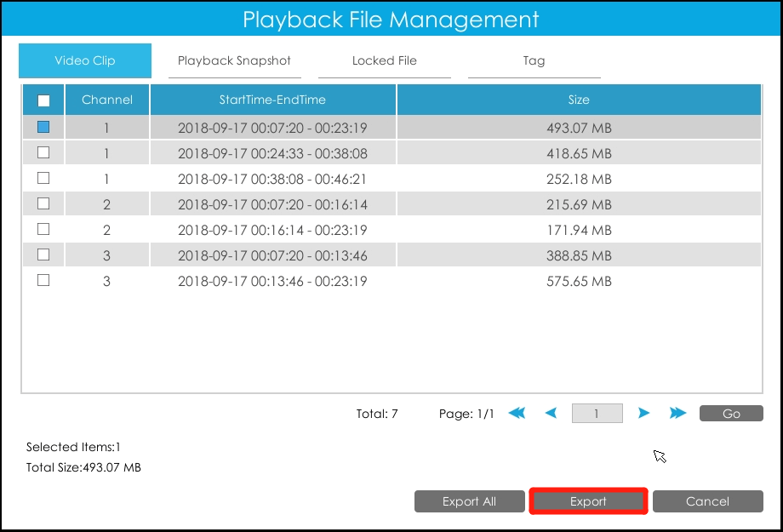Viewport: 783px width, 532px height.
Task: Open the Tag tab
Action: (534, 60)
